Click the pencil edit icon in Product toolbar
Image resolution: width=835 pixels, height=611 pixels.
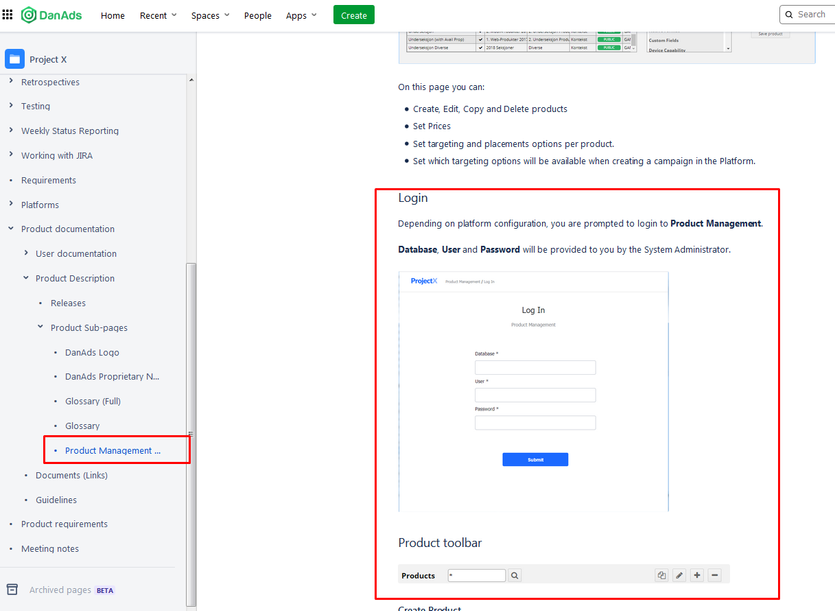point(679,575)
